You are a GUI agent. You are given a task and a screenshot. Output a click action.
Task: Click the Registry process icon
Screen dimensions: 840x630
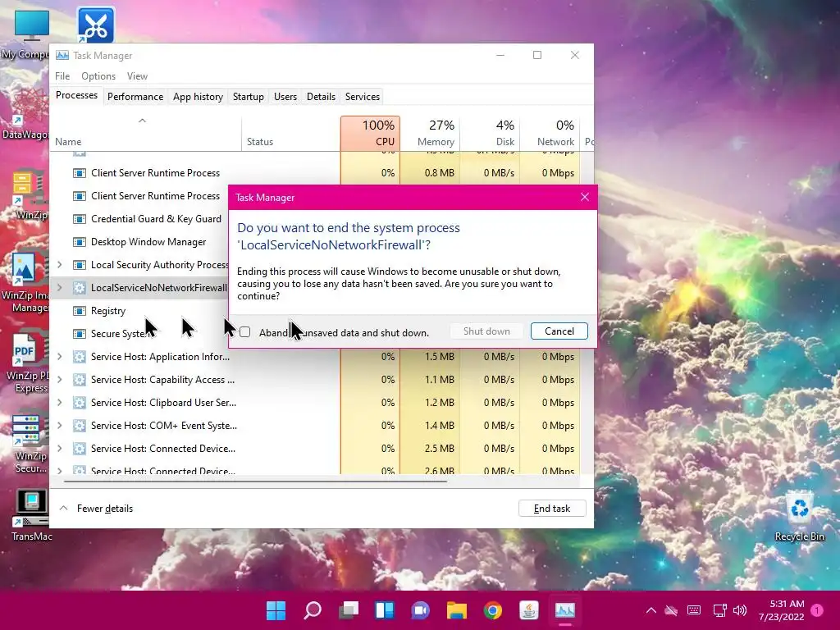(x=80, y=311)
